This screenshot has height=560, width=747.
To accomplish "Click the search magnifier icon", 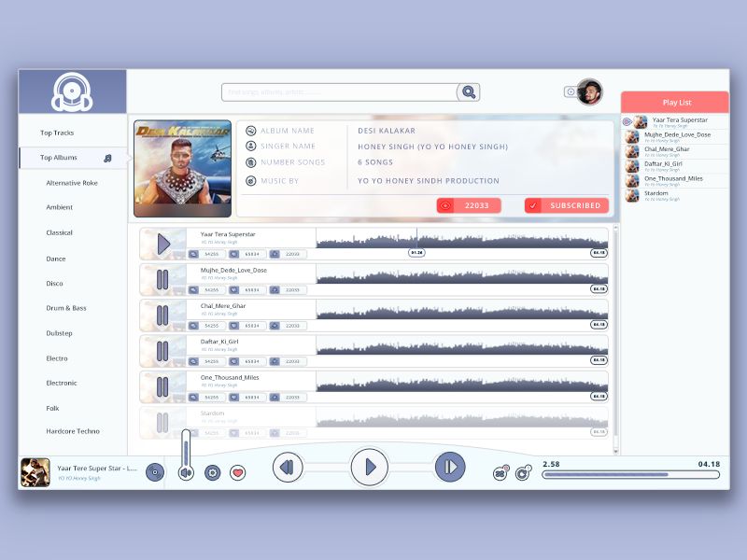I will pyautogui.click(x=468, y=91).
